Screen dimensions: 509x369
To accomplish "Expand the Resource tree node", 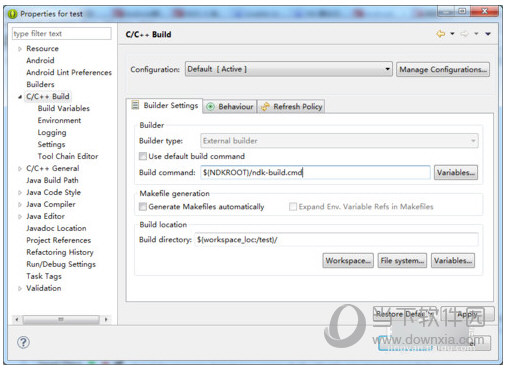I will (x=20, y=49).
